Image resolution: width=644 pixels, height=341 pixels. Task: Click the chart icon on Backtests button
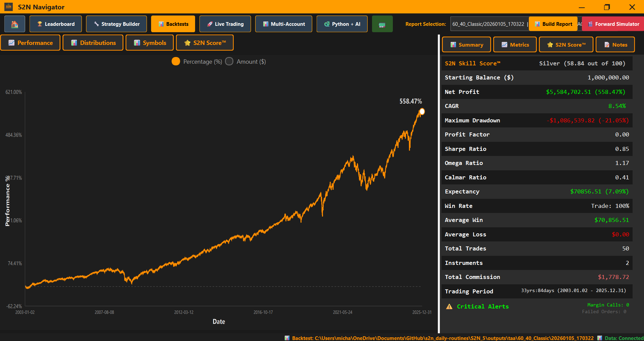click(x=161, y=24)
